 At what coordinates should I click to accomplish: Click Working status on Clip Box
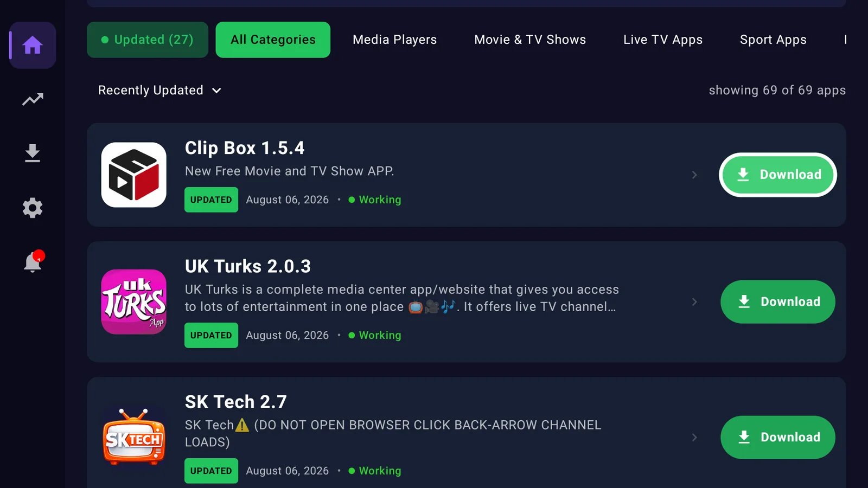375,200
